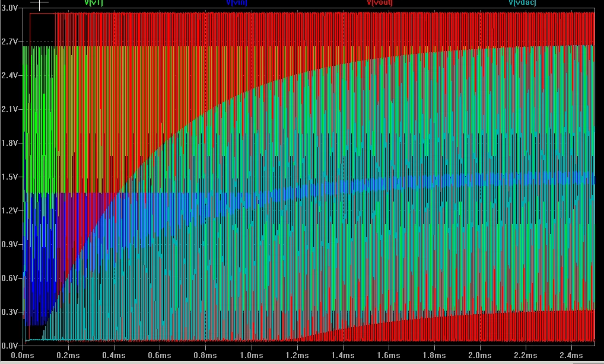The width and height of the screenshot is (604, 364).
Task: Click the 0.6V vertical axis label
Action: [x=9, y=278]
